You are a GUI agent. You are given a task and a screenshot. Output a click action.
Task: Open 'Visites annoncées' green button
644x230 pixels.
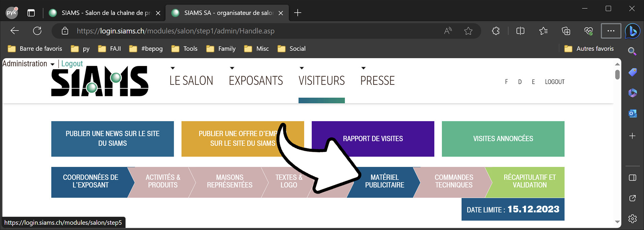tap(503, 139)
